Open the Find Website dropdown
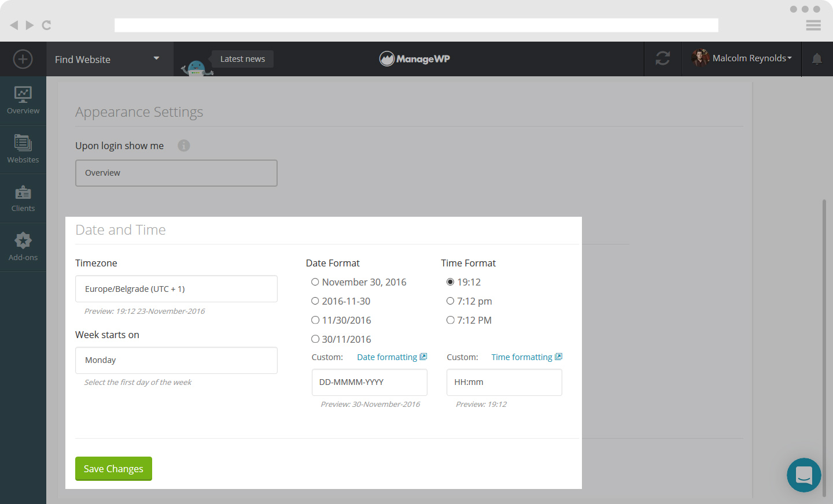The height and width of the screenshot is (504, 833). click(110, 59)
